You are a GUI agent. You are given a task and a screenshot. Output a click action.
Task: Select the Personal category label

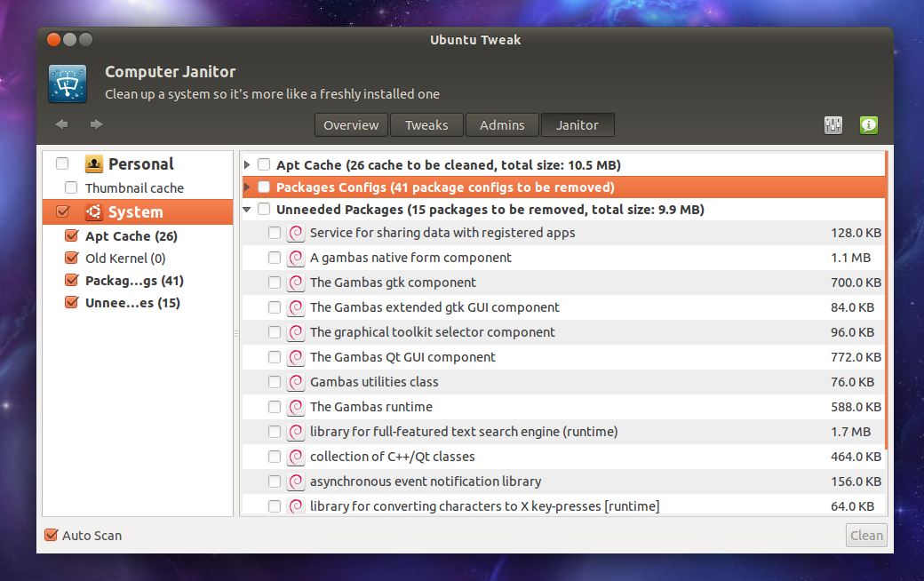pos(141,163)
